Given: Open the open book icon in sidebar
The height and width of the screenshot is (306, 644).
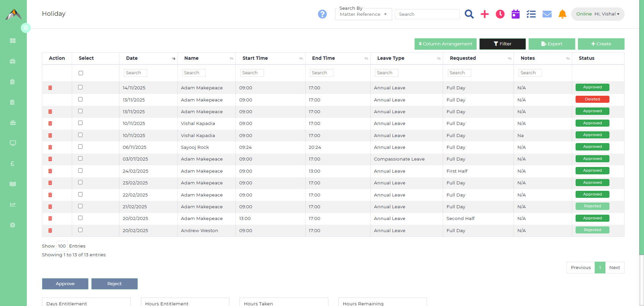Looking at the screenshot, I should pyautogui.click(x=13, y=184).
